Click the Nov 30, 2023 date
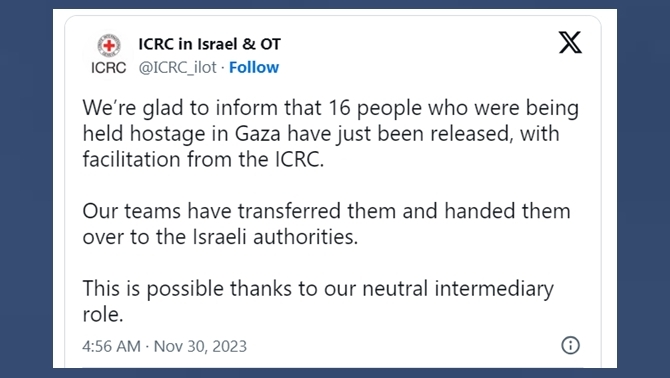Image resolution: width=670 pixels, height=378 pixels. tap(200, 346)
